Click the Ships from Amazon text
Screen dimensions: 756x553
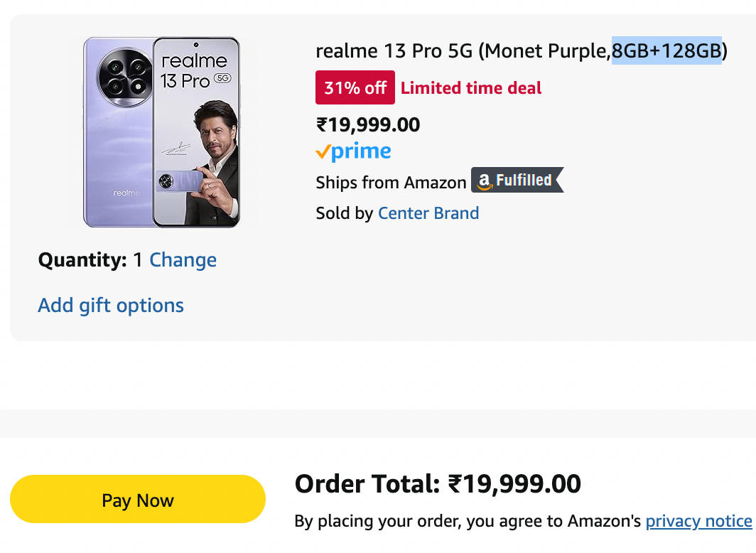[x=391, y=183]
